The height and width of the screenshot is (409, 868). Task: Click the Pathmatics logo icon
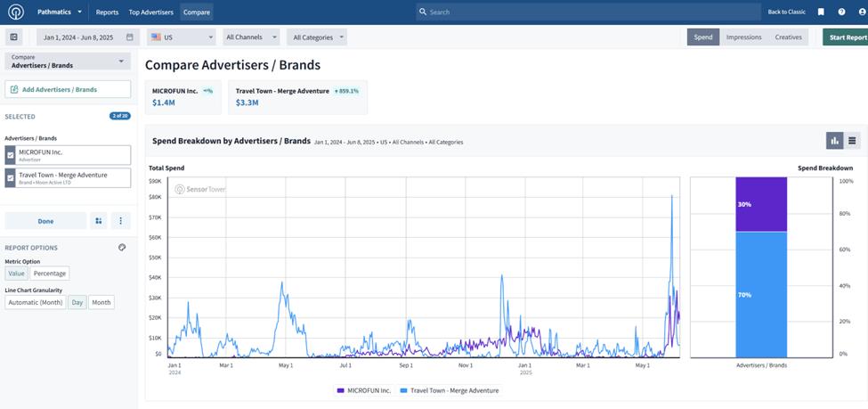click(16, 12)
